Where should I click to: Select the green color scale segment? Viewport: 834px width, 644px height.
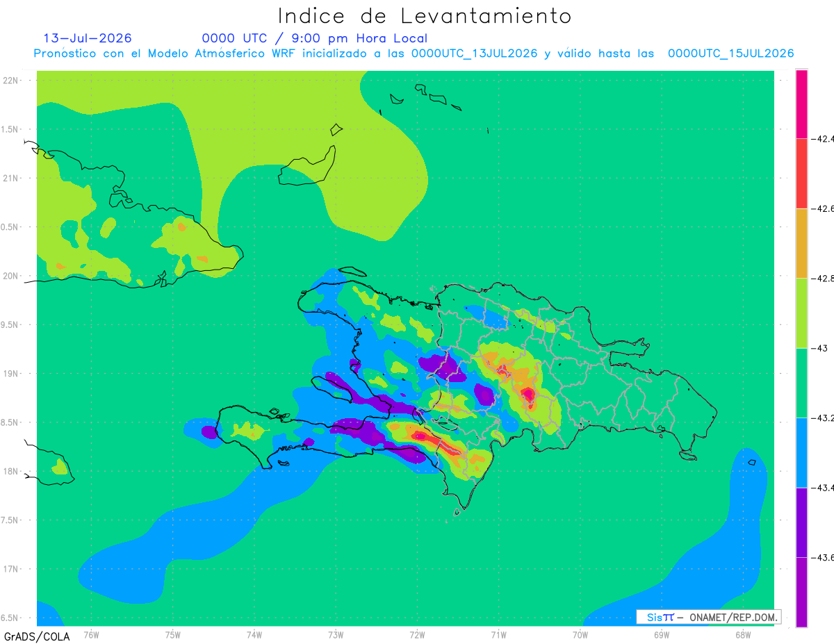801,383
